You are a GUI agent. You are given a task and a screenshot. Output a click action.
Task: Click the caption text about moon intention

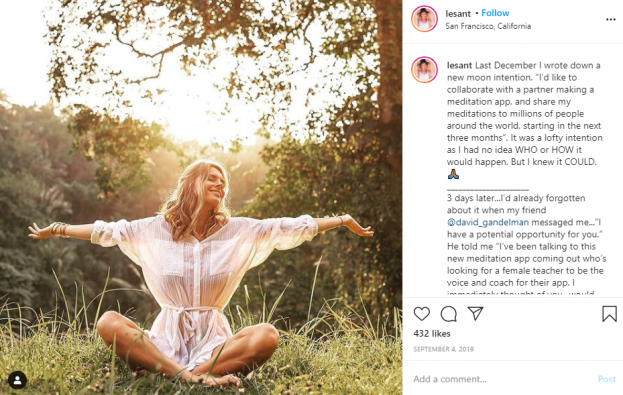pos(524,114)
